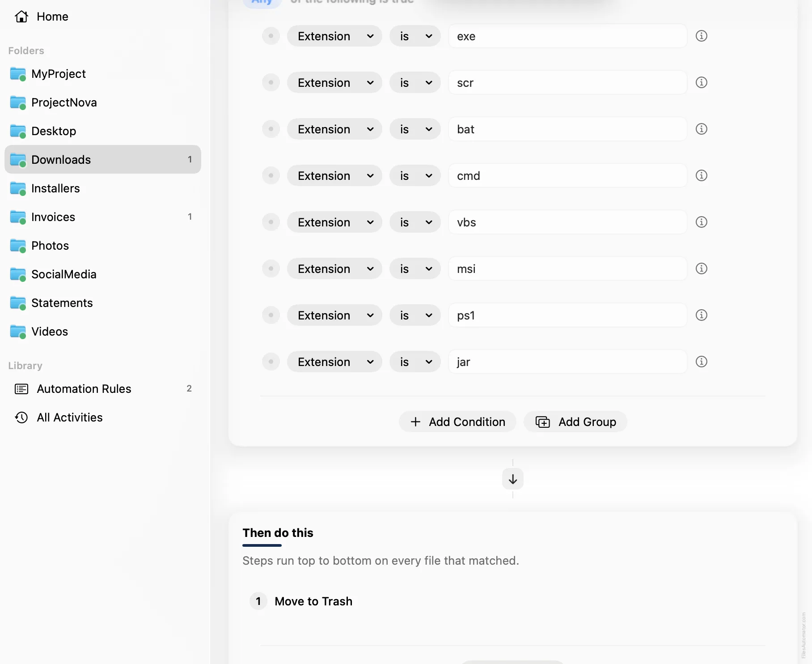812x664 pixels.
Task: Open the Installers folder
Action: tap(103, 188)
